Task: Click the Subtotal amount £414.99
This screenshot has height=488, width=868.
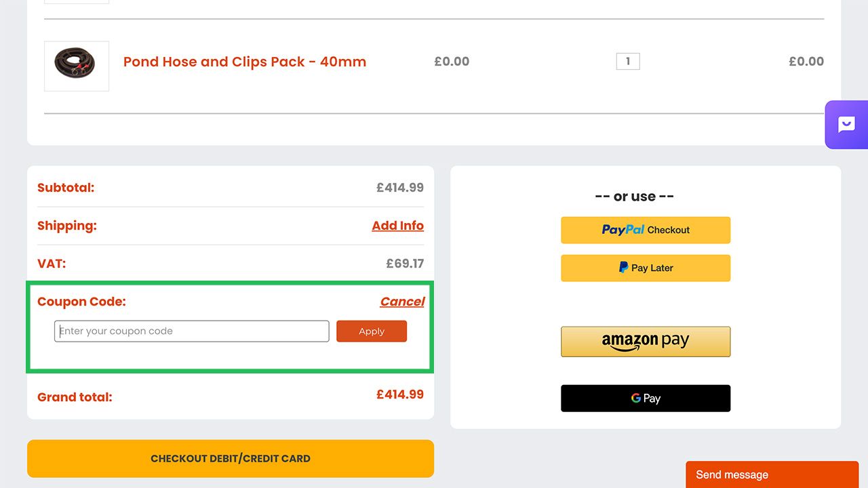Action: pos(400,188)
